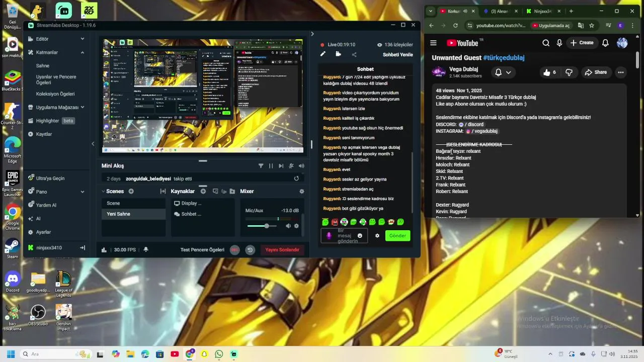Select the Yeni Sahne scene
This screenshot has width=644, height=362.
pyautogui.click(x=133, y=214)
